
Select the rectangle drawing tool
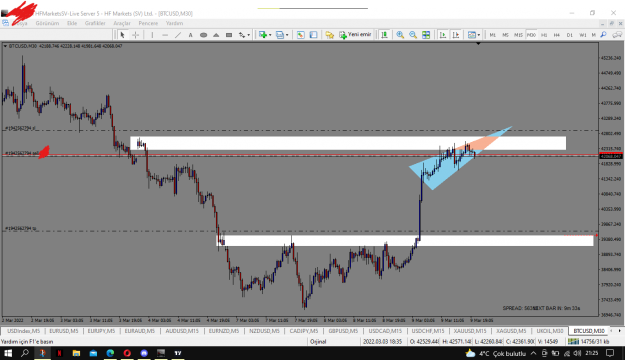(x=229, y=35)
